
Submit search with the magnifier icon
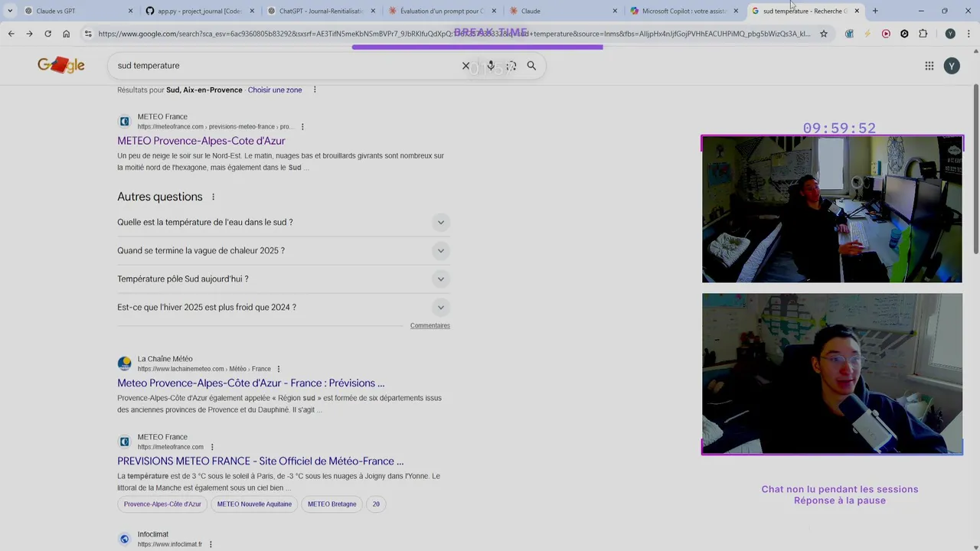coord(531,66)
